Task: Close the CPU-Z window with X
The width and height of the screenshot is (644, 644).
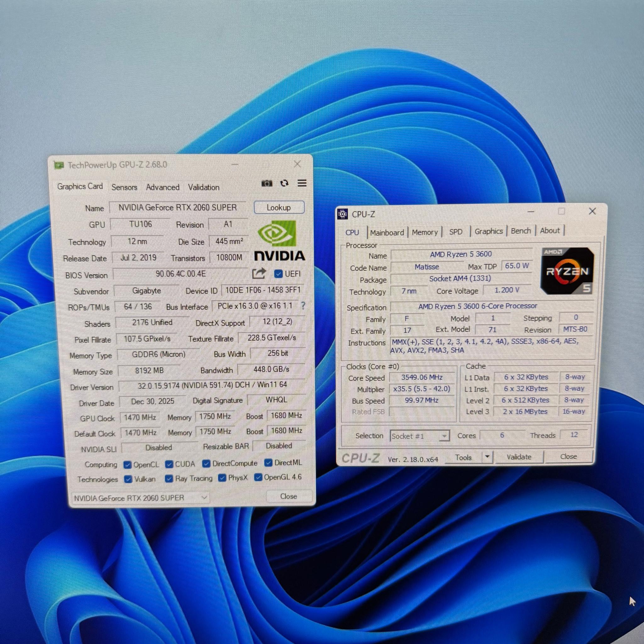Action: pos(592,211)
